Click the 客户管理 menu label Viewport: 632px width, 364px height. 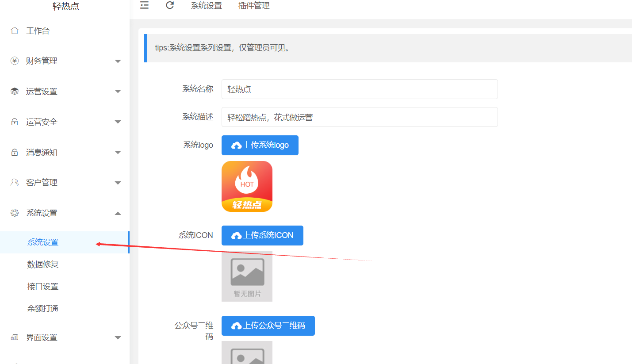click(42, 183)
